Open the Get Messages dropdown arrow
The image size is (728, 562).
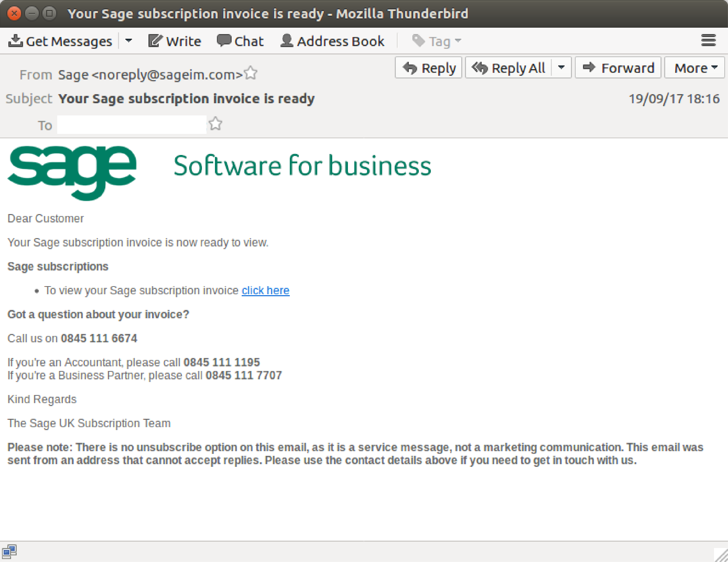coord(129,41)
